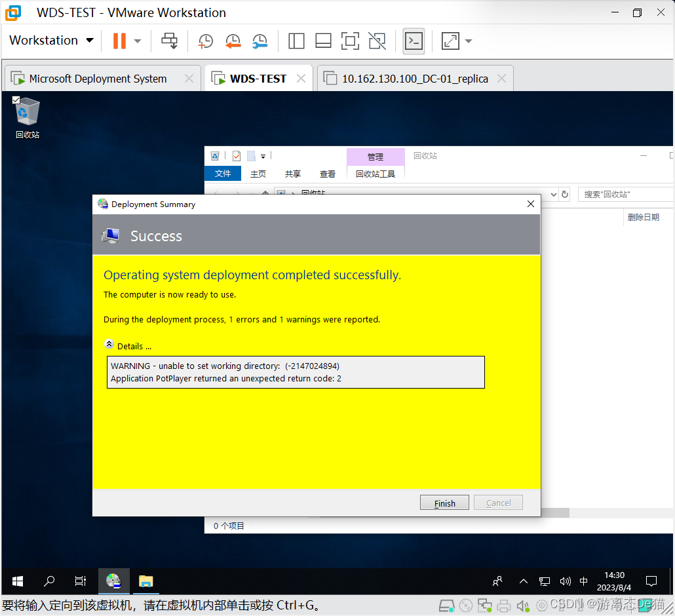Revert the virtual machine to its snapshot
Viewport: 675px width, 616px height.
coord(233,41)
